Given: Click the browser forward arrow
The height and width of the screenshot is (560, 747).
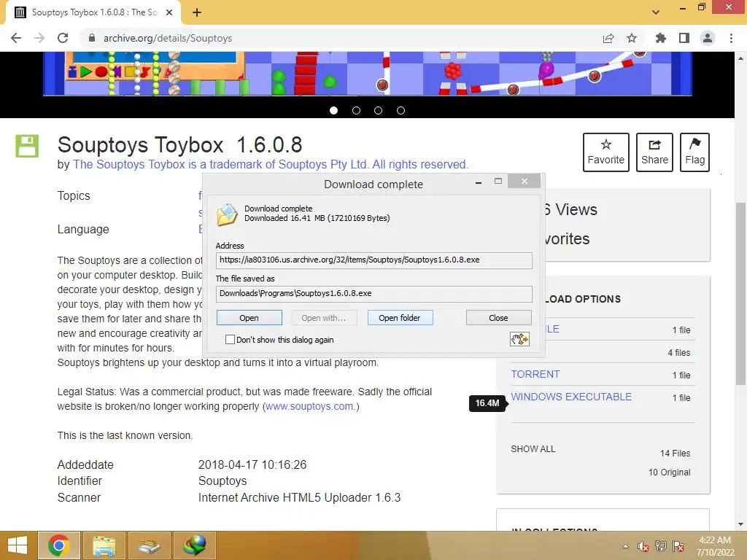Looking at the screenshot, I should click(x=39, y=38).
